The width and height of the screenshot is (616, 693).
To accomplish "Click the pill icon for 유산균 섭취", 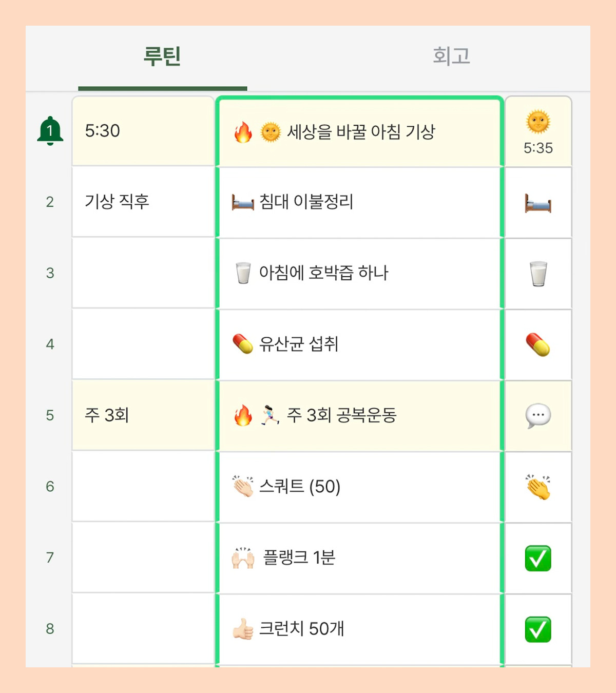I will (537, 345).
